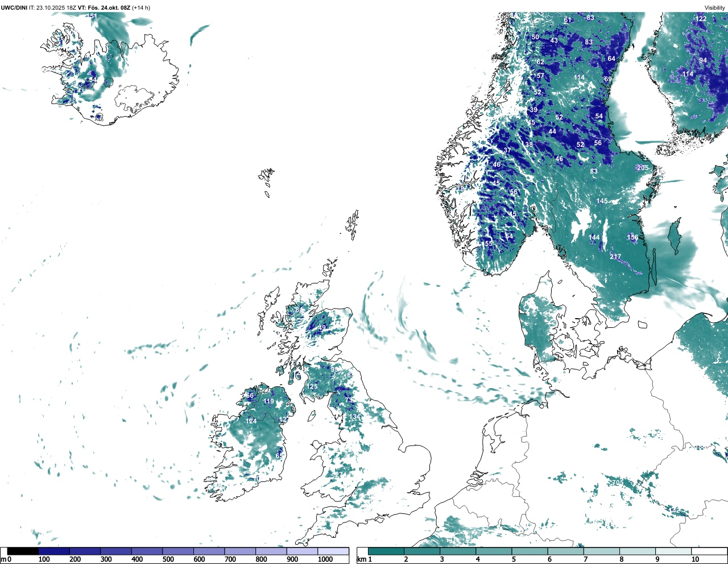Pick the 9–10 km lightest swatch

point(673,551)
